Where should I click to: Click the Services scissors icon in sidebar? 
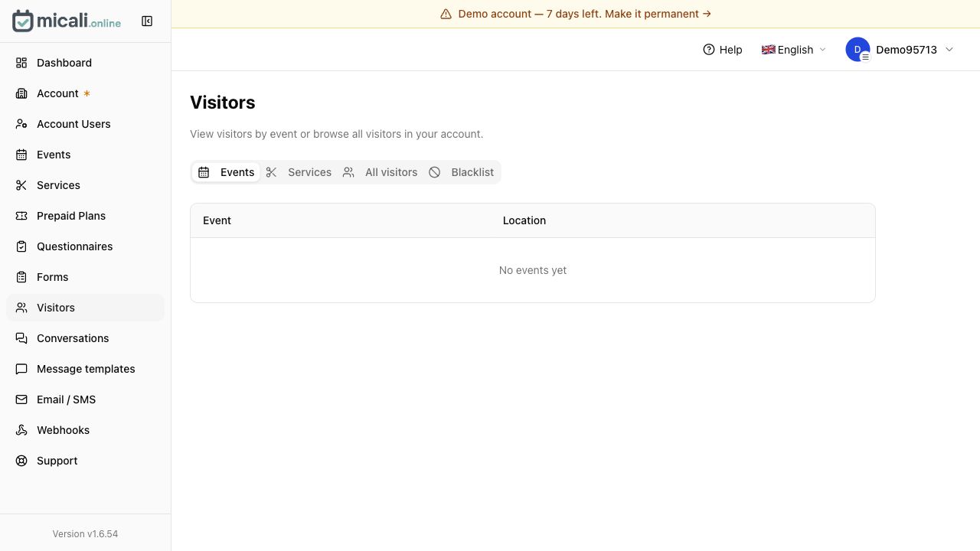[21, 185]
